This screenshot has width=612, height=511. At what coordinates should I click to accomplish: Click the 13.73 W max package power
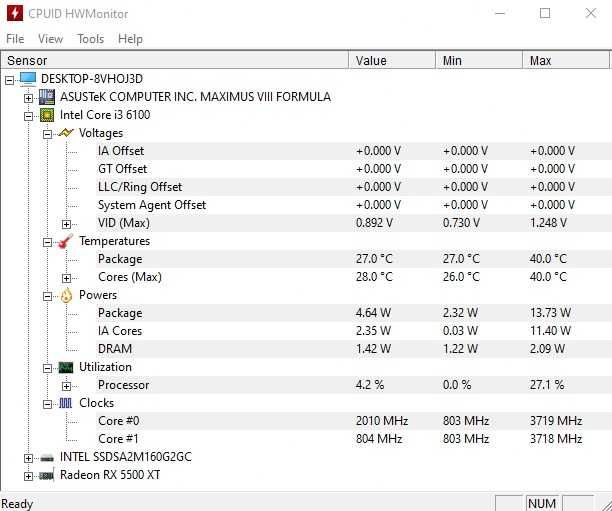[x=550, y=313]
